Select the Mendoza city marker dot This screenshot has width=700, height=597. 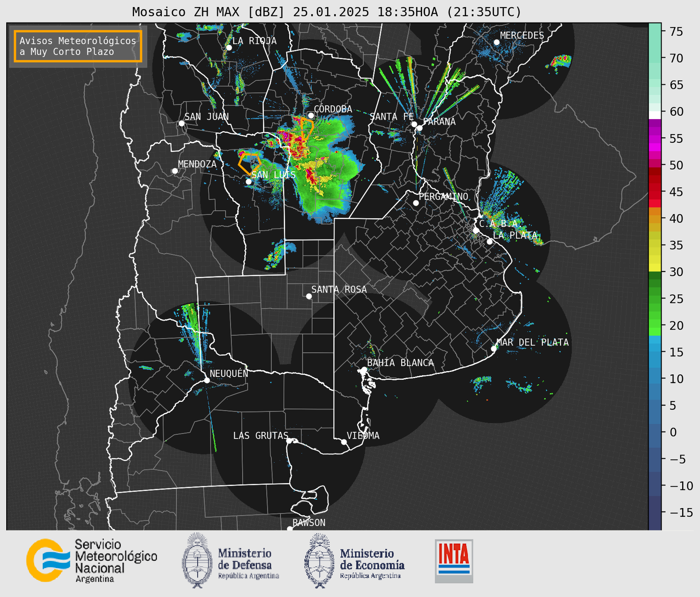(175, 171)
